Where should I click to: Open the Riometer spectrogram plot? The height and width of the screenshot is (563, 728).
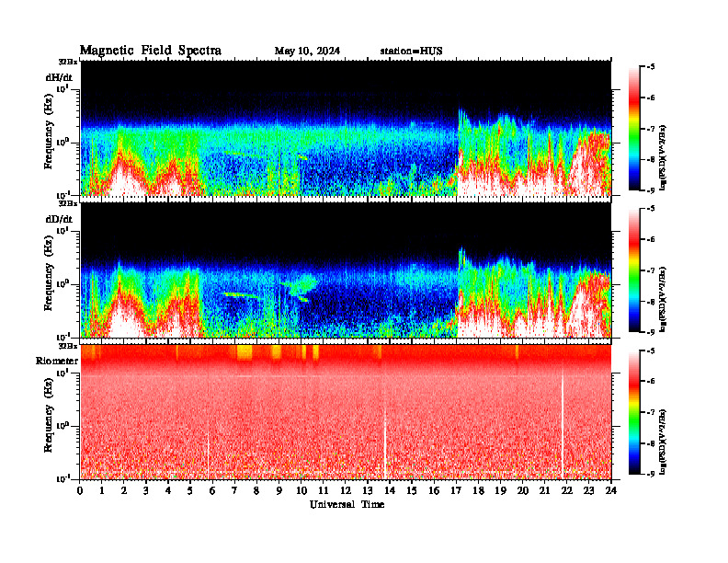(x=346, y=411)
